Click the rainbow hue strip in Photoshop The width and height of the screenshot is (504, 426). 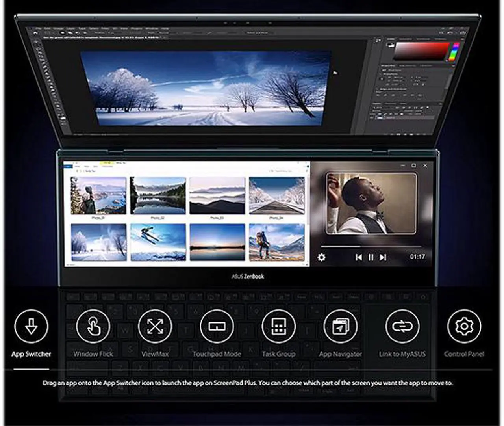pos(455,52)
